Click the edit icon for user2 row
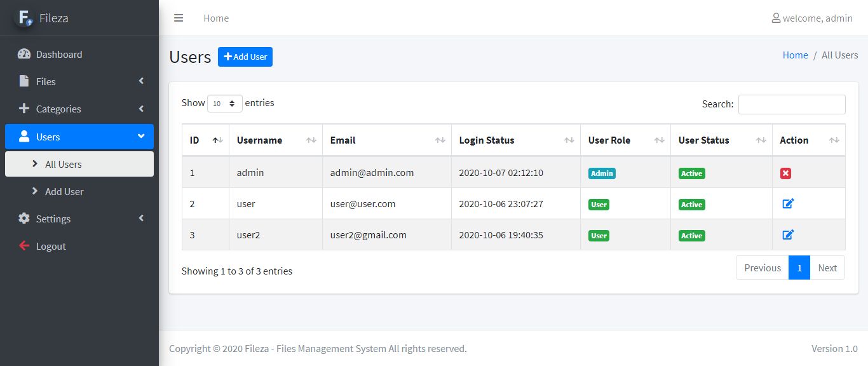Screen dimensions: 868x366 click(788, 235)
